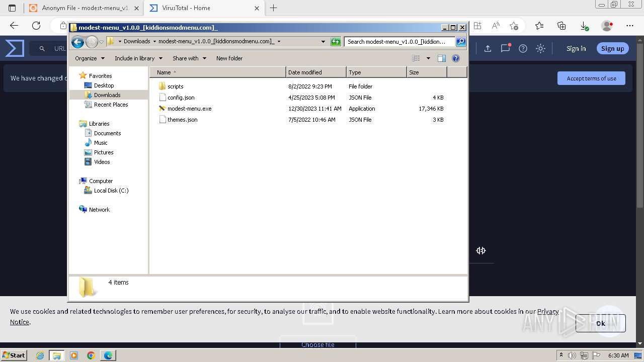Click Sign in on VirusTotal
The height and width of the screenshot is (362, 644).
tap(576, 49)
